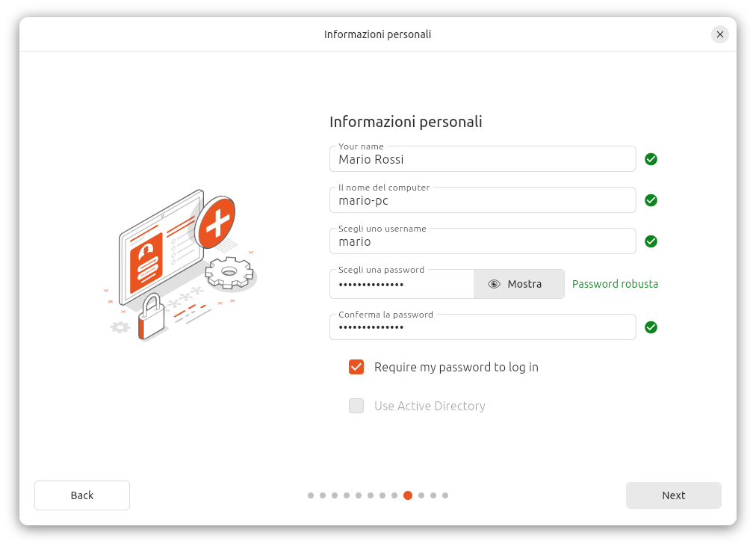Click the green checkmark beside password confirmation
The image size is (756, 547).
[x=651, y=327]
